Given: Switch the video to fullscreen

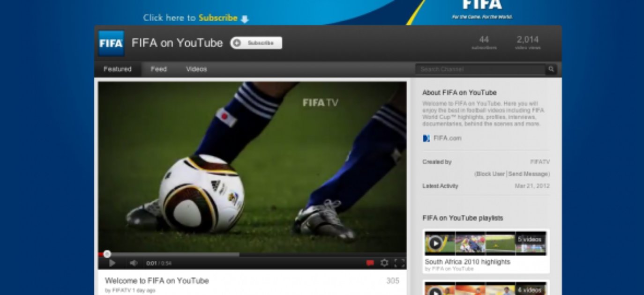Looking at the screenshot, I should pyautogui.click(x=399, y=263).
